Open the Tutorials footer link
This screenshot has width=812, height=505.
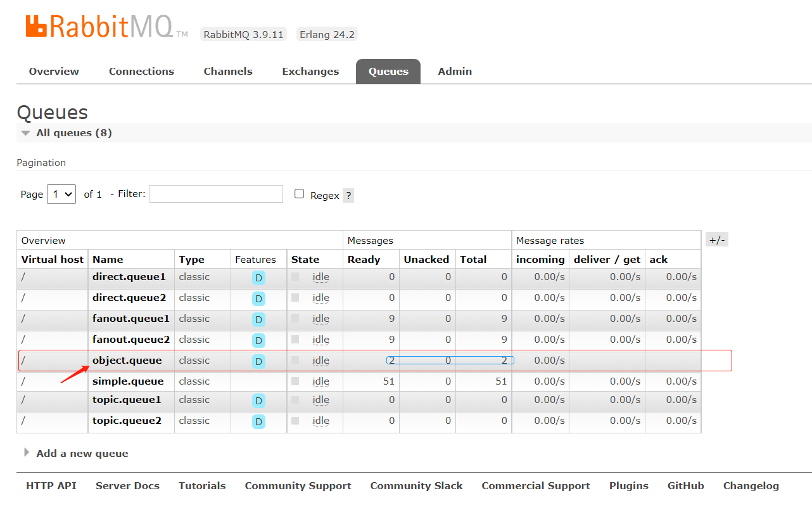[202, 486]
